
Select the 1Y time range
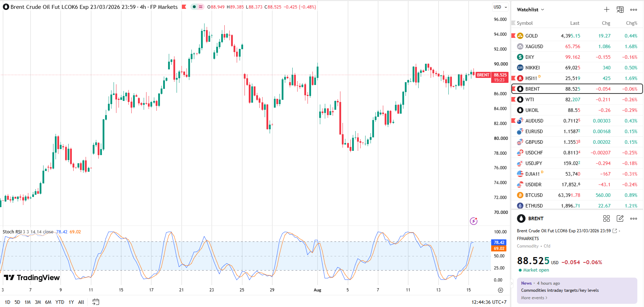71,302
